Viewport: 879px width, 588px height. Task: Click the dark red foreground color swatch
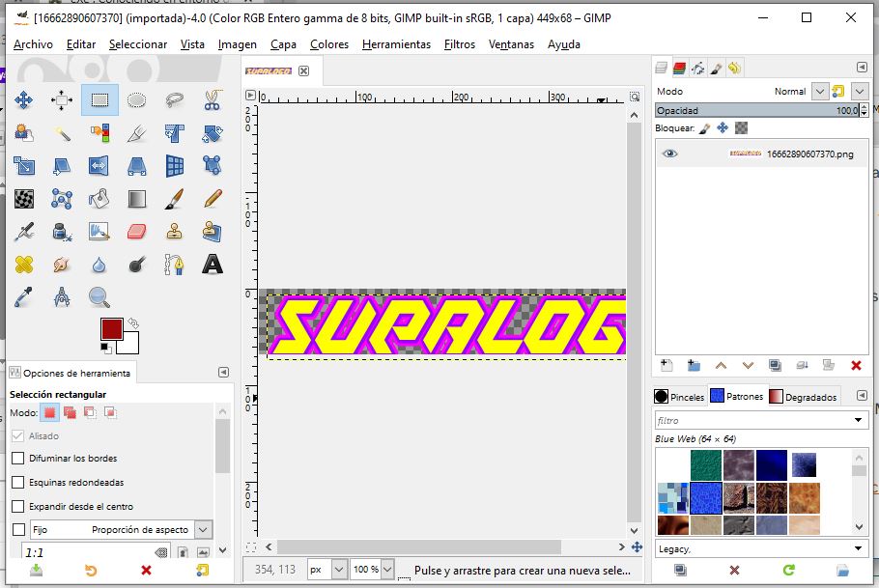(111, 329)
